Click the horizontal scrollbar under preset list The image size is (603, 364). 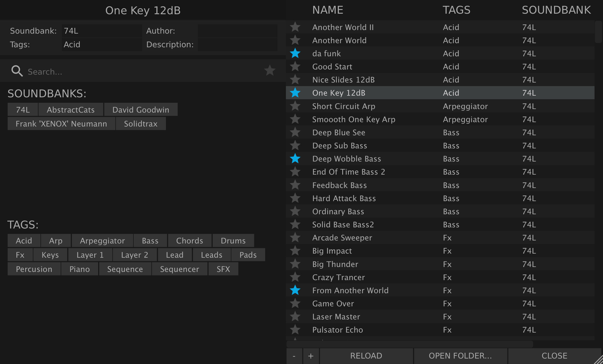[409, 344]
